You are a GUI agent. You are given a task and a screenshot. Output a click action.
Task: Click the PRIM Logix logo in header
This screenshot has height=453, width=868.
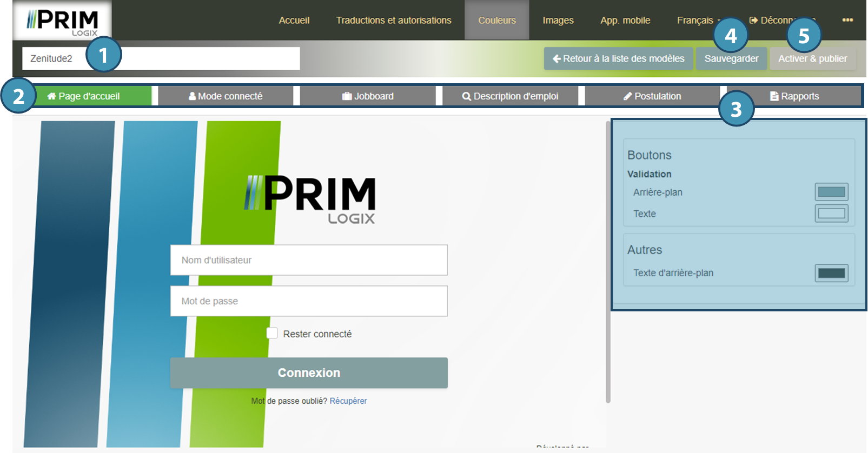(x=62, y=22)
